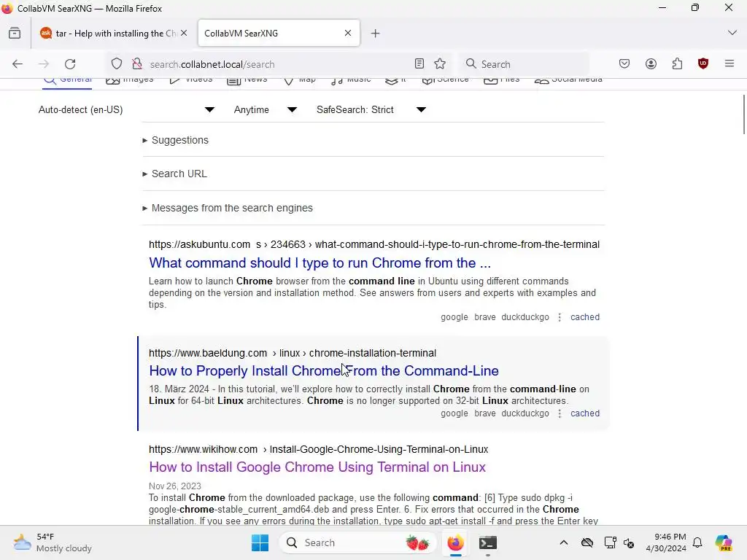Open the muted volume tray icon
This screenshot has width=747, height=560.
coord(628,542)
